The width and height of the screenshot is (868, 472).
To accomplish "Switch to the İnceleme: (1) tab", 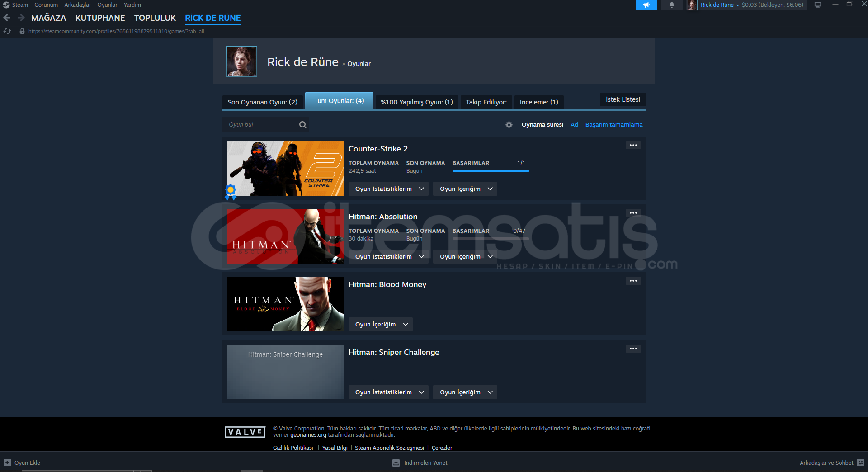I will 539,102.
